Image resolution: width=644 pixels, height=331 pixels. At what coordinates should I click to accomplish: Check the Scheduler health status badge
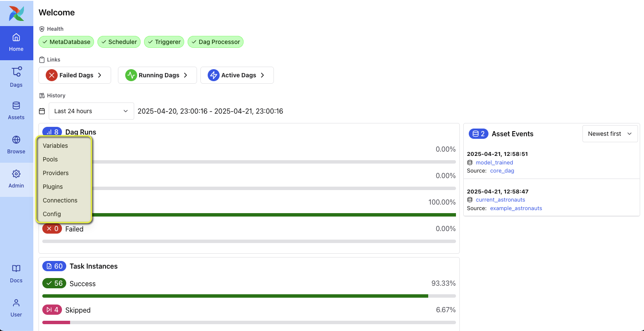[x=119, y=42]
